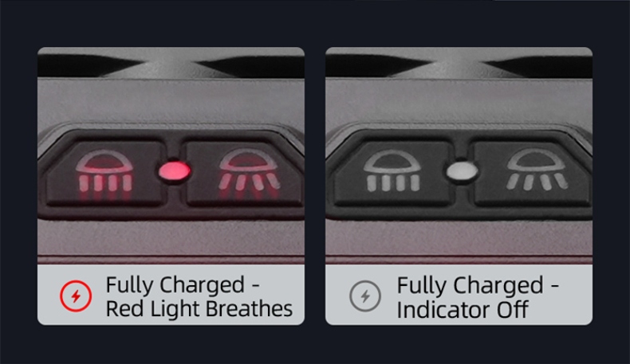Select the 'Fully Charged -' text above 'Indicator Off'
This screenshot has height=364, width=630.
tap(478, 285)
